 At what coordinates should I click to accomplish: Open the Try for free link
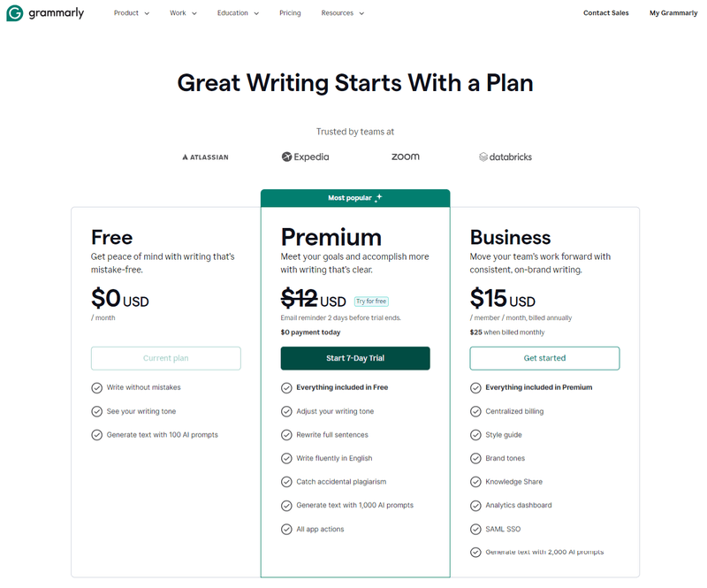(x=370, y=301)
